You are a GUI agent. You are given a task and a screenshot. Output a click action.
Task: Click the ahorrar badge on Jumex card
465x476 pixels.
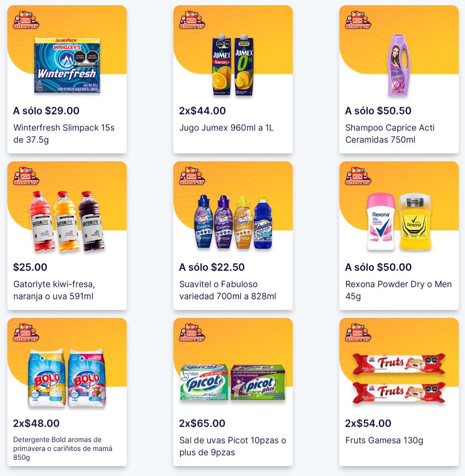click(192, 20)
